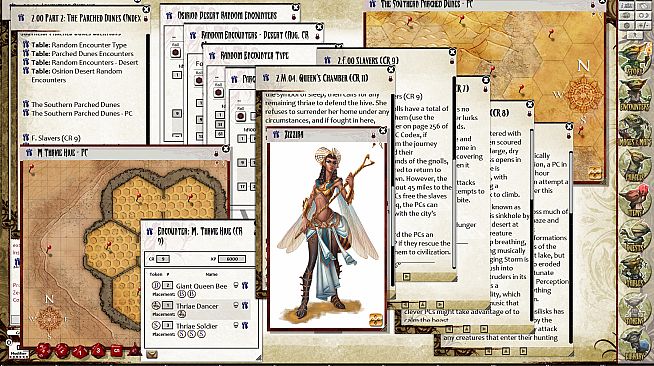Image resolution: width=654 pixels, height=366 pixels.
Task: Click Giant Queen Bee name text
Action: [x=201, y=286]
